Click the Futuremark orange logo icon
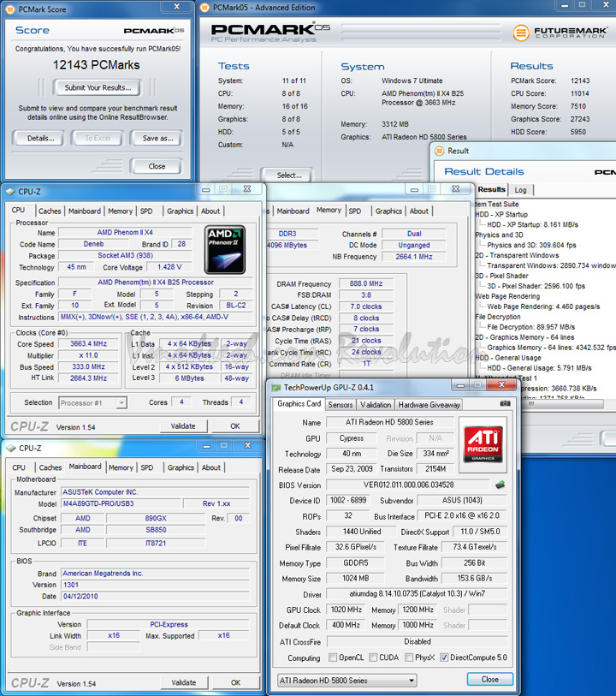The width and height of the screenshot is (616, 696). click(521, 33)
